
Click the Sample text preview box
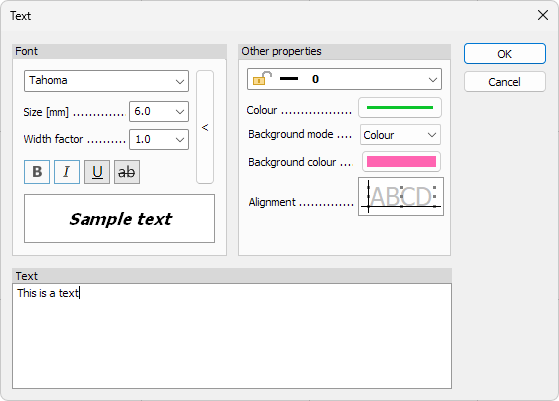click(119, 219)
